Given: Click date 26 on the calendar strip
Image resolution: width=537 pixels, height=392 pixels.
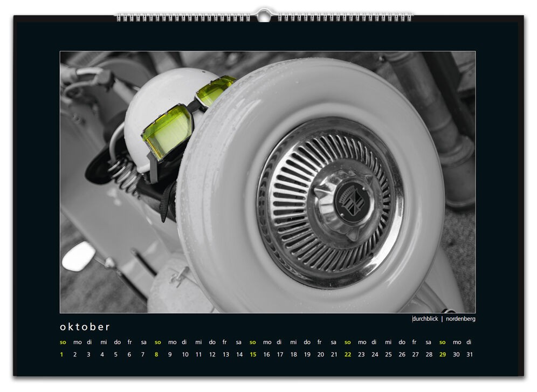Looking at the screenshot, I should [402, 354].
